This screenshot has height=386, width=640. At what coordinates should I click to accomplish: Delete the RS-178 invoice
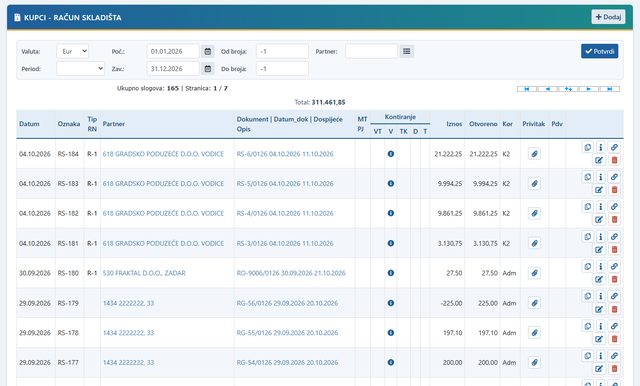click(614, 339)
